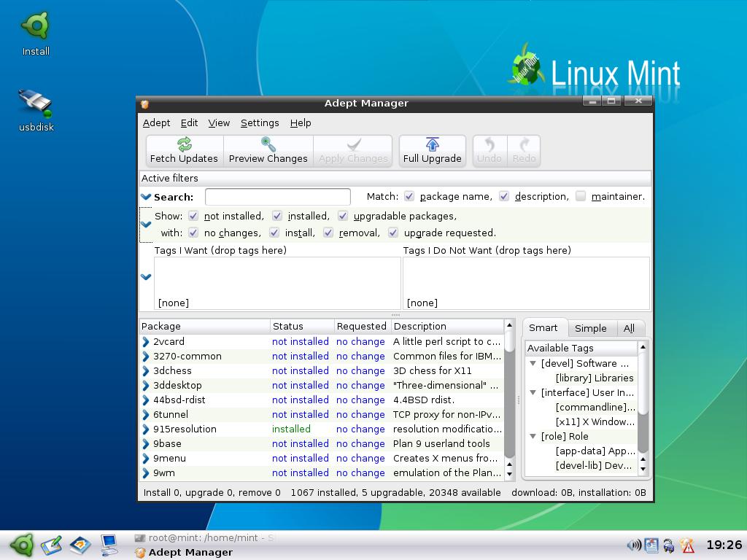Collapse the Show status filter chevron
Image resolution: width=747 pixels, height=560 pixels.
coord(146,225)
